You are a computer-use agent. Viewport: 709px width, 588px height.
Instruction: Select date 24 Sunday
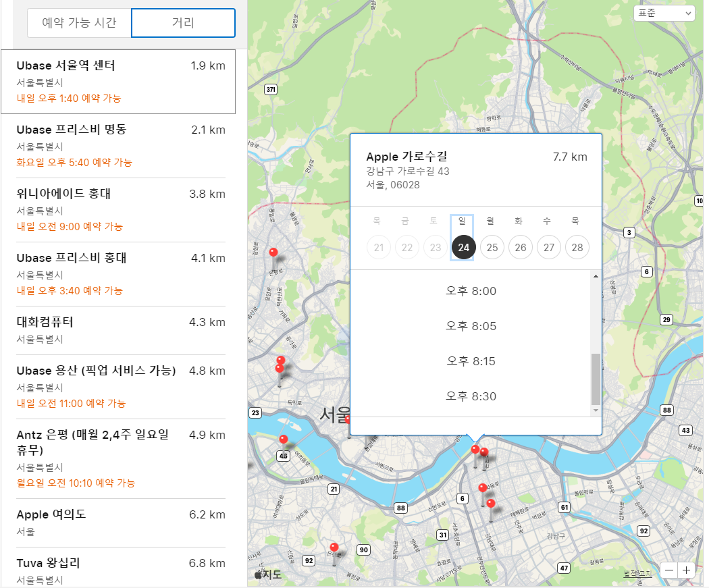click(463, 247)
